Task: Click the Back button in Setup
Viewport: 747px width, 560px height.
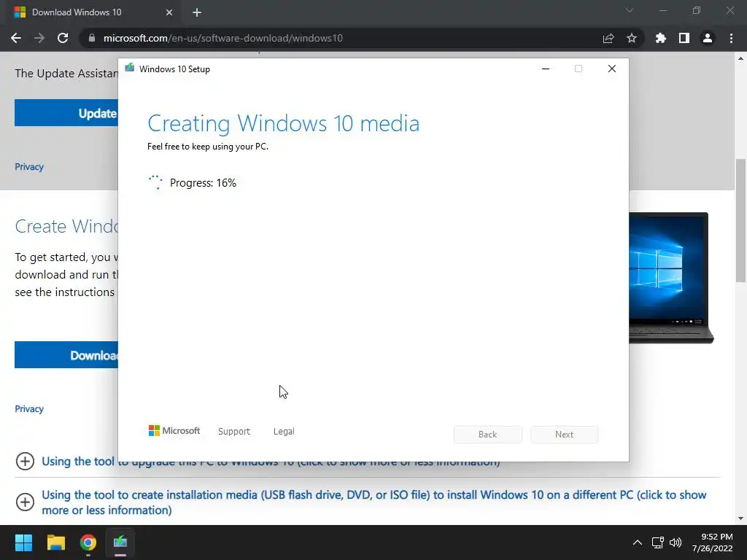Action: click(x=487, y=435)
